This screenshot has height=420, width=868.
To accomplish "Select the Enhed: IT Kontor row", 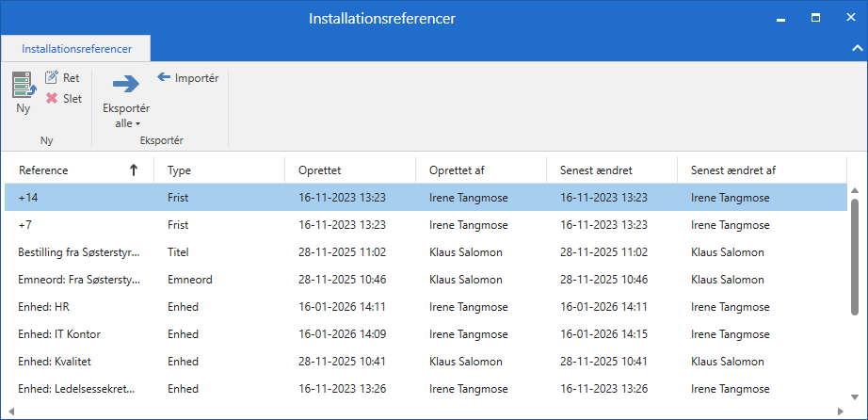I will pyautogui.click(x=424, y=334).
